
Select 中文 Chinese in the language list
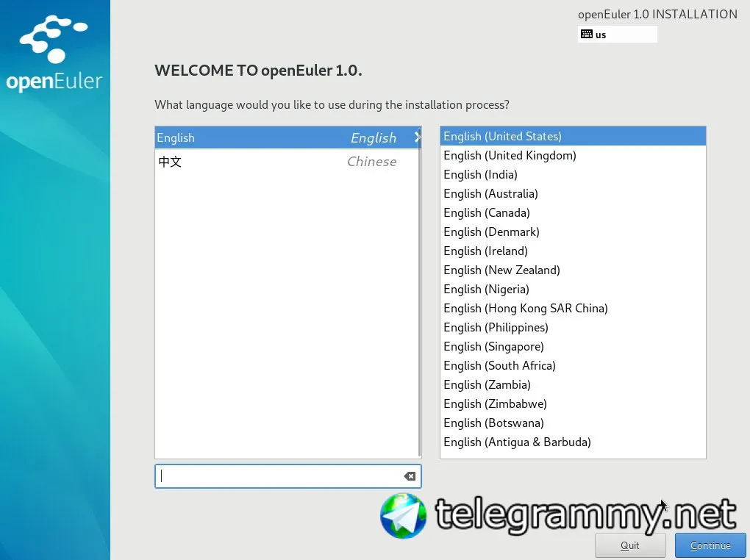point(287,162)
